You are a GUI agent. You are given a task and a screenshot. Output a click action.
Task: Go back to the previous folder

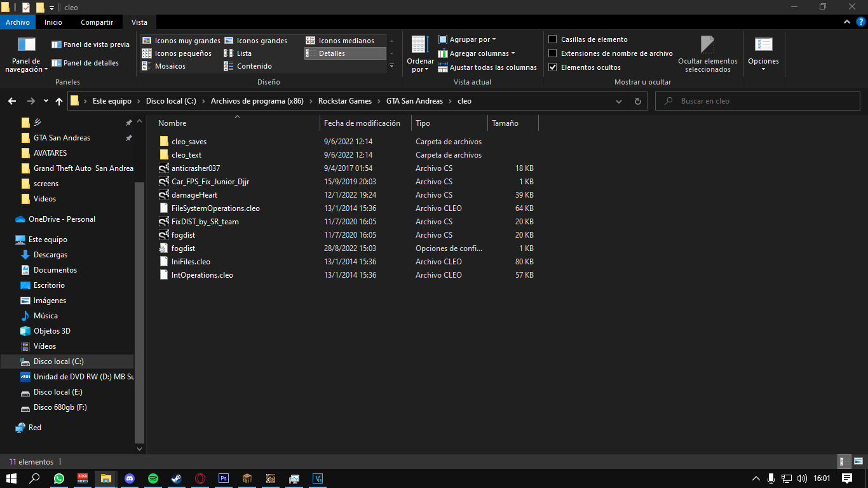point(12,101)
